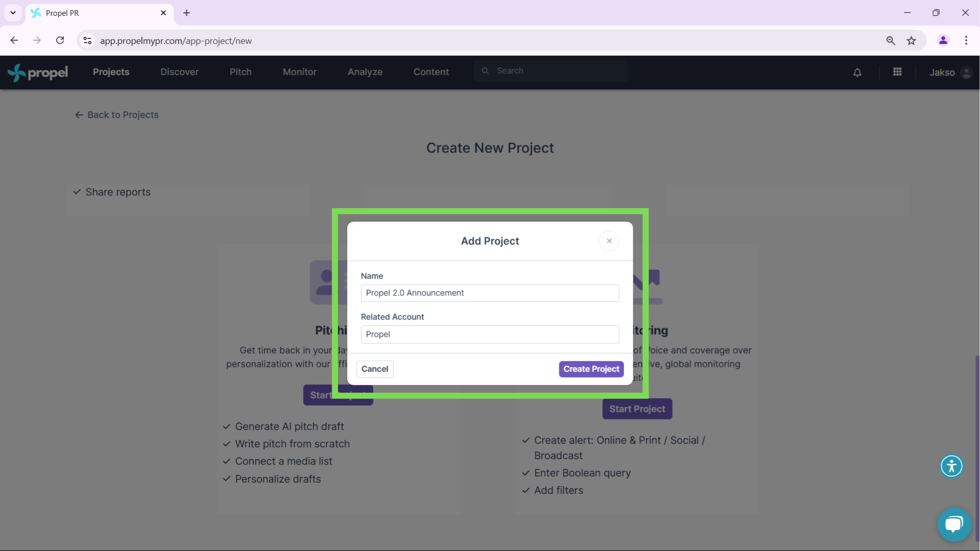This screenshot has height=551, width=980.
Task: Select the Propel PR browser tab
Action: click(100, 13)
